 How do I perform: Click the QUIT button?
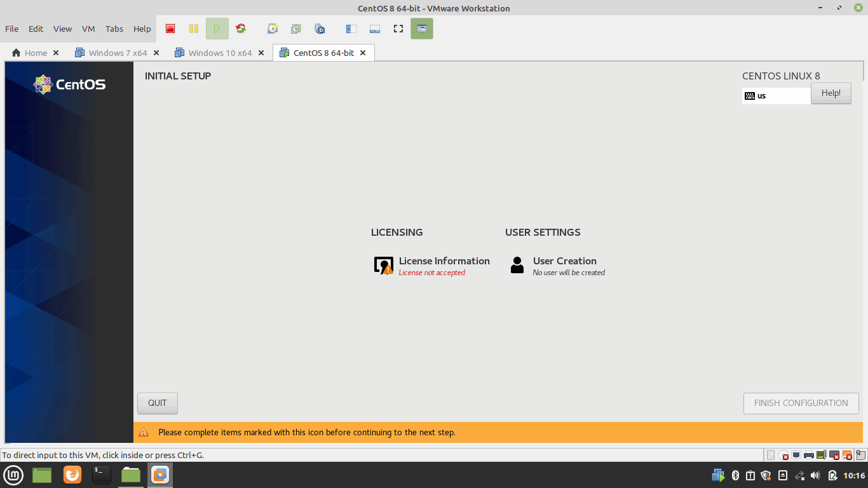point(158,403)
